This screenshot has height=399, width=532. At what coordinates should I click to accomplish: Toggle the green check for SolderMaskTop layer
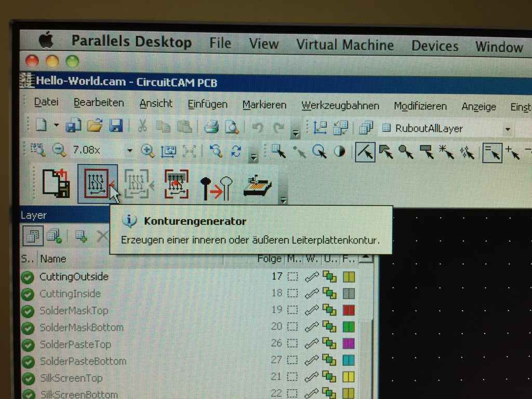click(28, 311)
